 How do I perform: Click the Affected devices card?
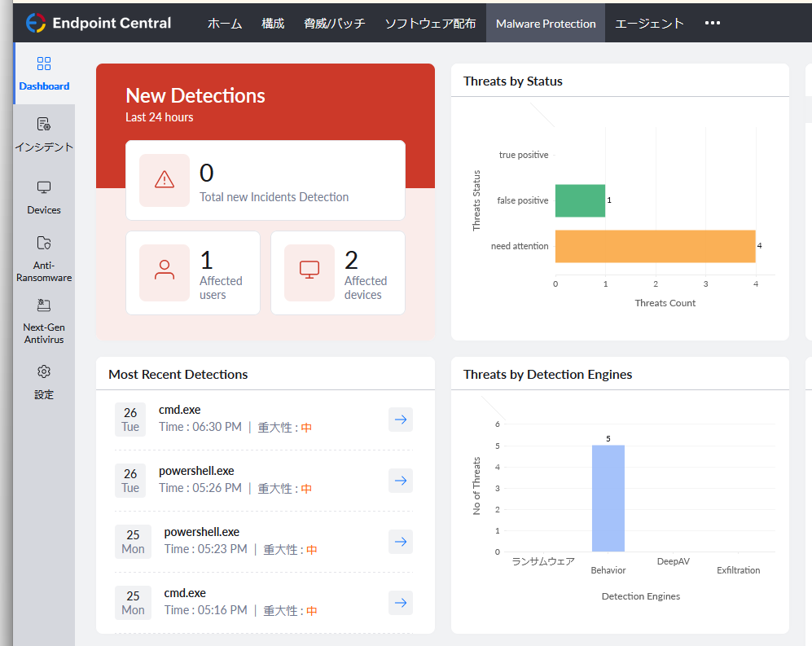[338, 273]
